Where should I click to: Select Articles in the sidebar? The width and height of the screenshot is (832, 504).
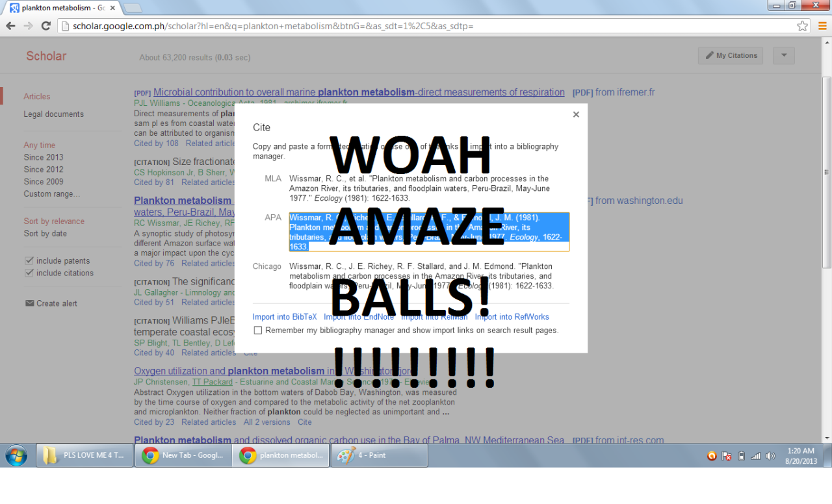coord(37,96)
